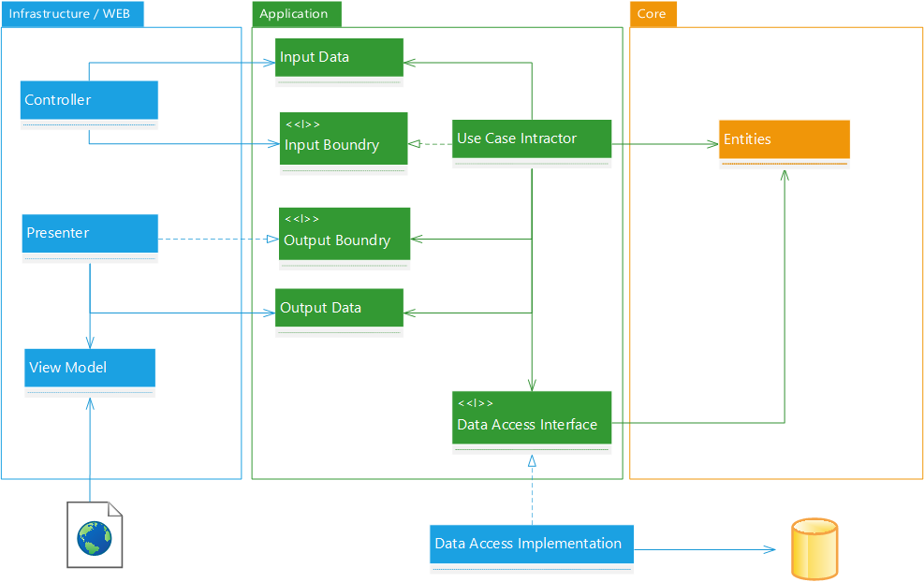Select the Input Boundry component
924x582 pixels.
point(343,138)
